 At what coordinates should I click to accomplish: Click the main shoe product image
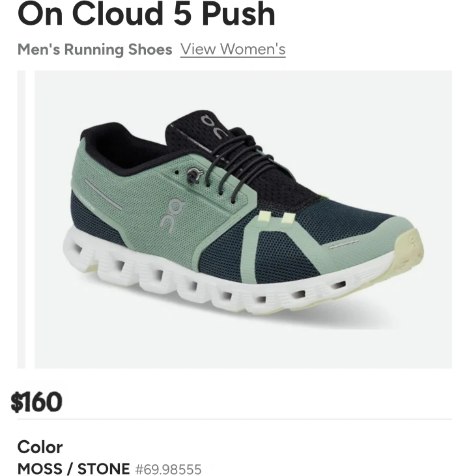[243, 219]
